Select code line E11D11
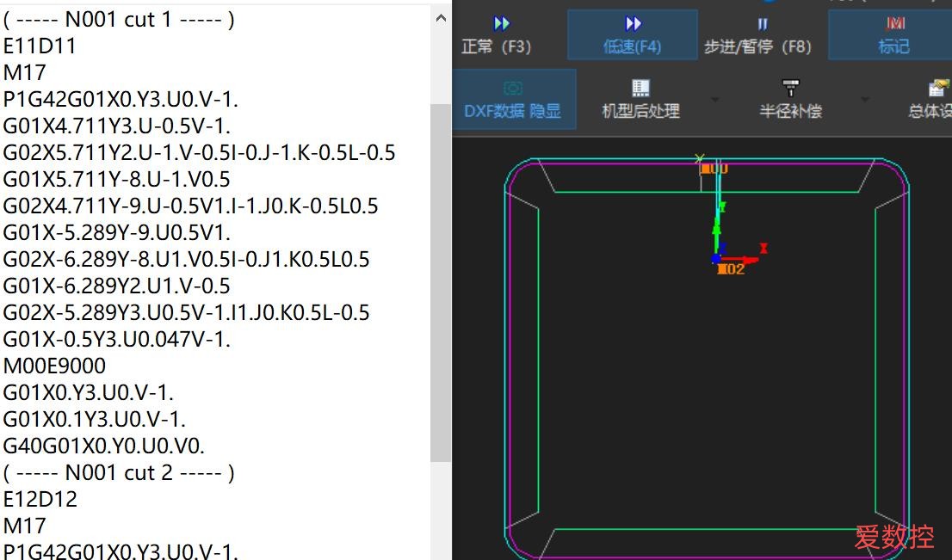 coord(40,46)
